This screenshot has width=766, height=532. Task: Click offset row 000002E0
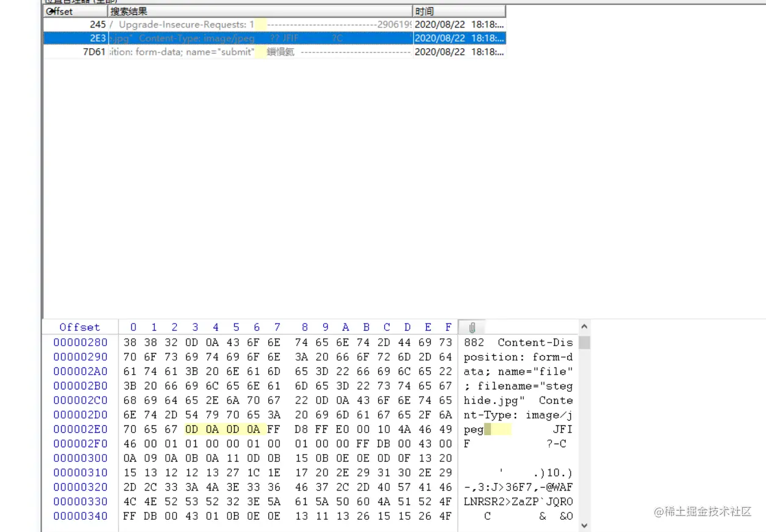[x=80, y=429]
